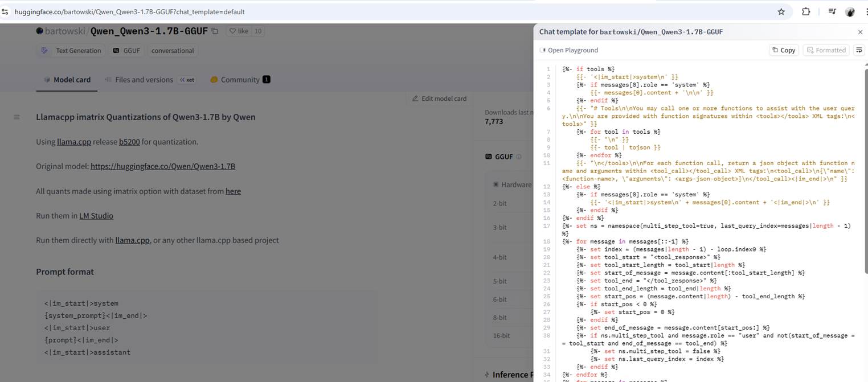Click the browser address bar URL

click(x=130, y=11)
